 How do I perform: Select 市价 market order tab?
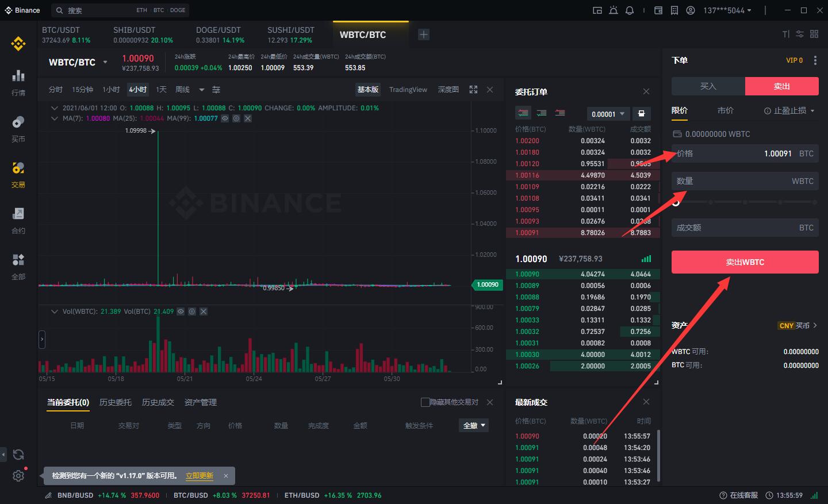pos(726,110)
